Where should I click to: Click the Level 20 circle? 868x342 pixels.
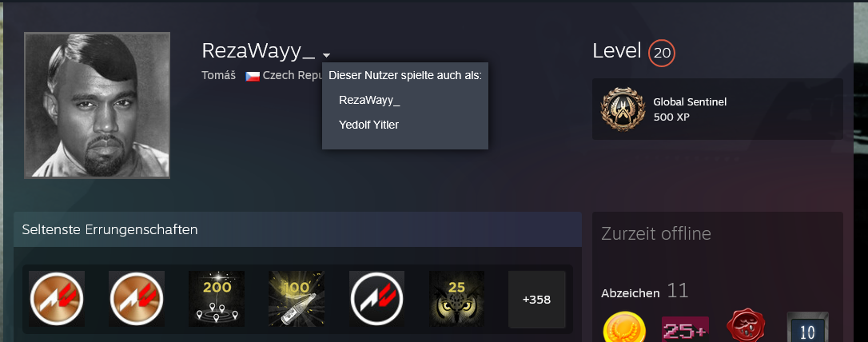[x=662, y=53]
